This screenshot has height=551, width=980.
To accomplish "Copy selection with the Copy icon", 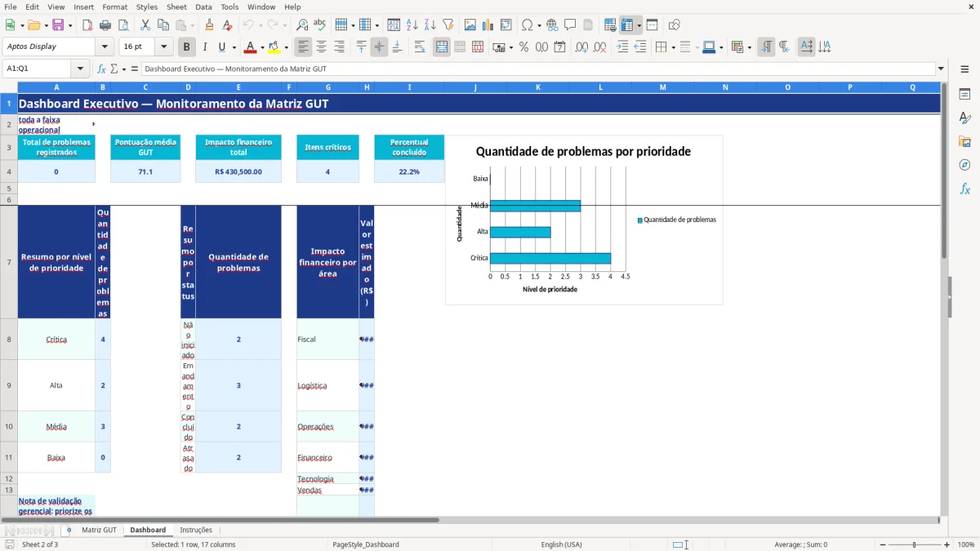I will [x=163, y=25].
